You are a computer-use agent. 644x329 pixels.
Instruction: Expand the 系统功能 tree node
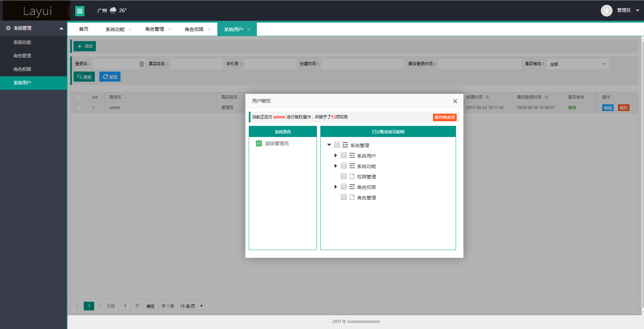point(336,166)
